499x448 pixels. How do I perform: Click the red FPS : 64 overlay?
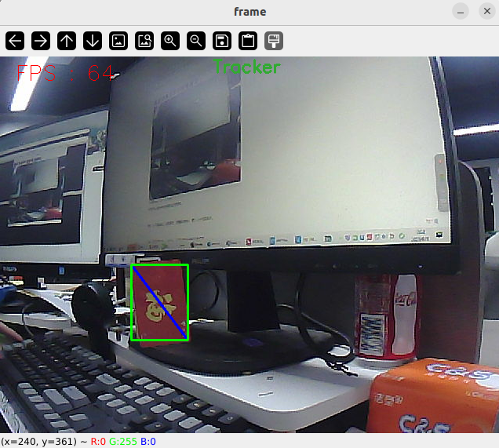65,73
